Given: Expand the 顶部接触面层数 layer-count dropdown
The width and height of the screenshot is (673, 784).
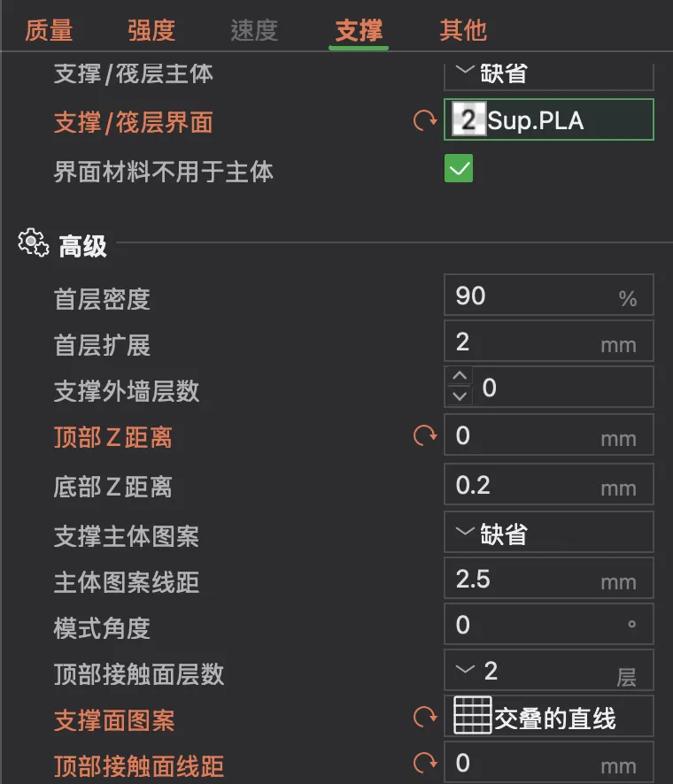Looking at the screenshot, I should (548, 670).
